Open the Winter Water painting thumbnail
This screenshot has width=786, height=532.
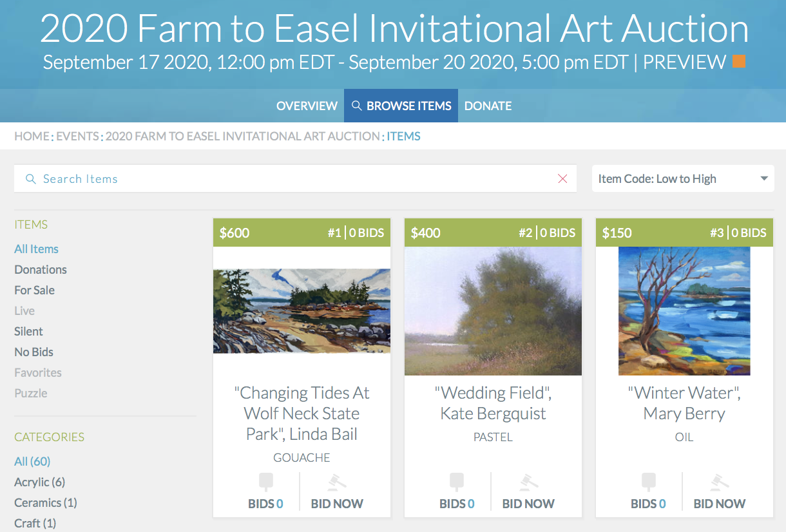(684, 311)
